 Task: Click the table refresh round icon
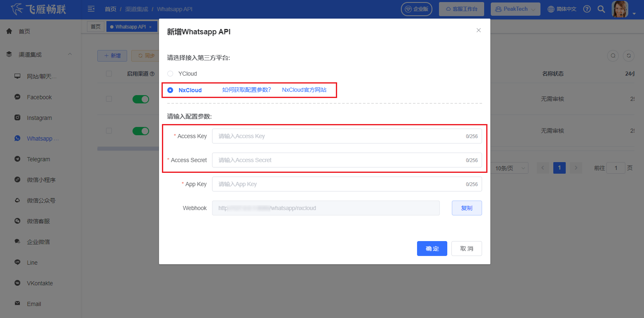tap(629, 56)
